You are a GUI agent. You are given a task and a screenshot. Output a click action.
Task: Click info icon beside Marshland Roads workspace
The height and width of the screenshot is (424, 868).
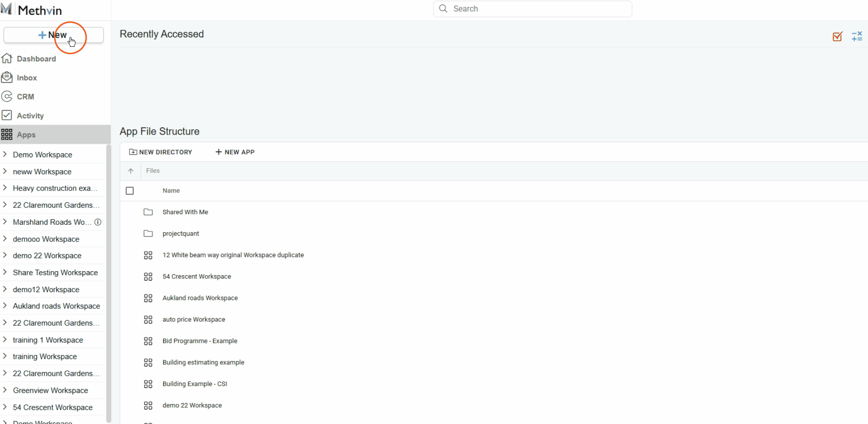point(98,222)
